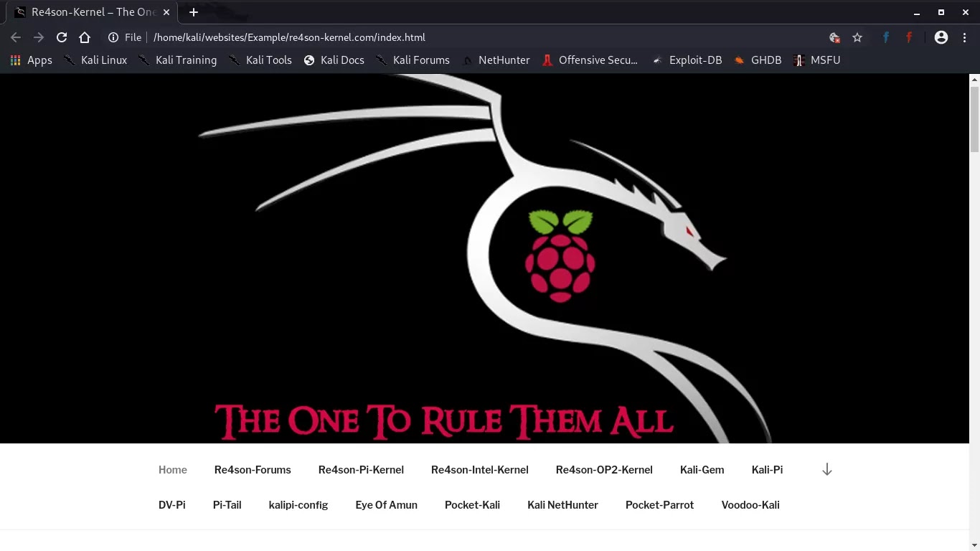Open the blocked cookies icon in address bar

point(834,37)
